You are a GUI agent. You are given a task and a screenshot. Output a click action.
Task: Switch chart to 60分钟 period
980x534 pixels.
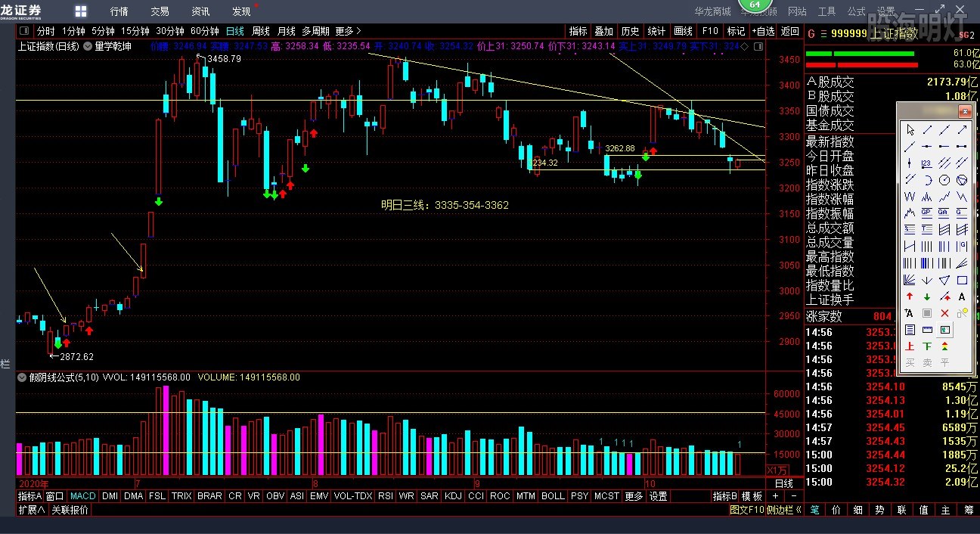coord(205,31)
